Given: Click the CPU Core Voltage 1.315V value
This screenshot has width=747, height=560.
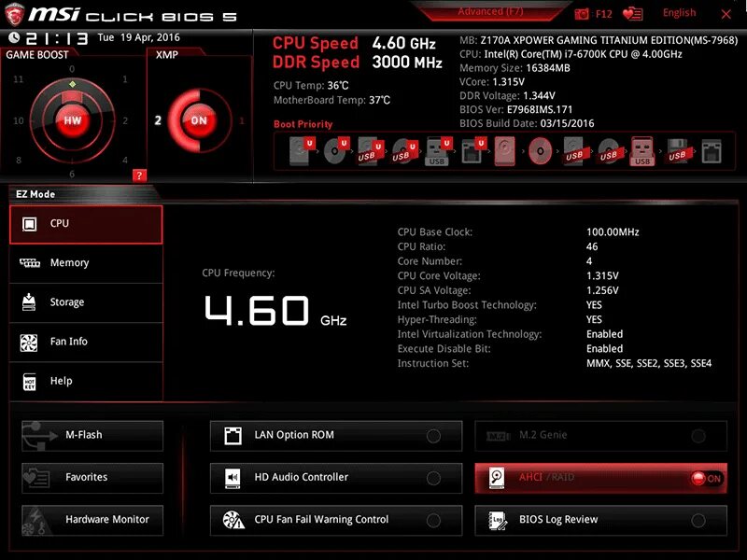Looking at the screenshot, I should click(602, 275).
